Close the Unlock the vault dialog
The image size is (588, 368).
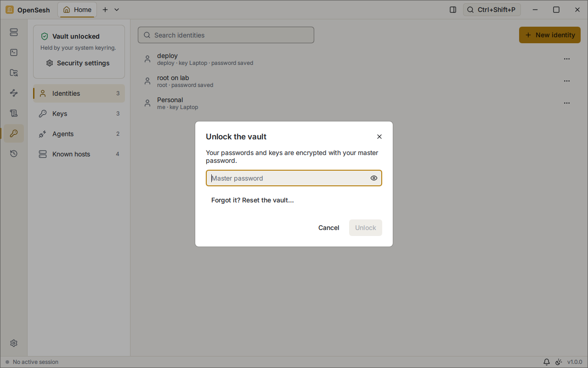[379, 137]
